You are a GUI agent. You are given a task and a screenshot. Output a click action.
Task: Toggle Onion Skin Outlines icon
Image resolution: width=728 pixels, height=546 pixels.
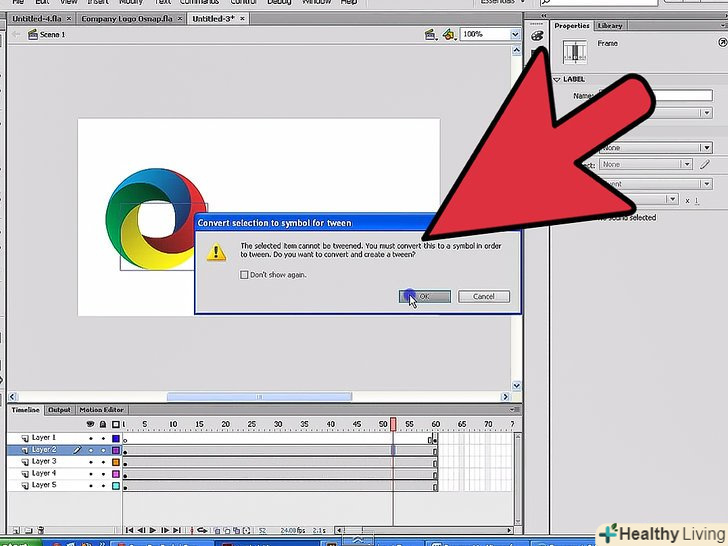(x=227, y=530)
